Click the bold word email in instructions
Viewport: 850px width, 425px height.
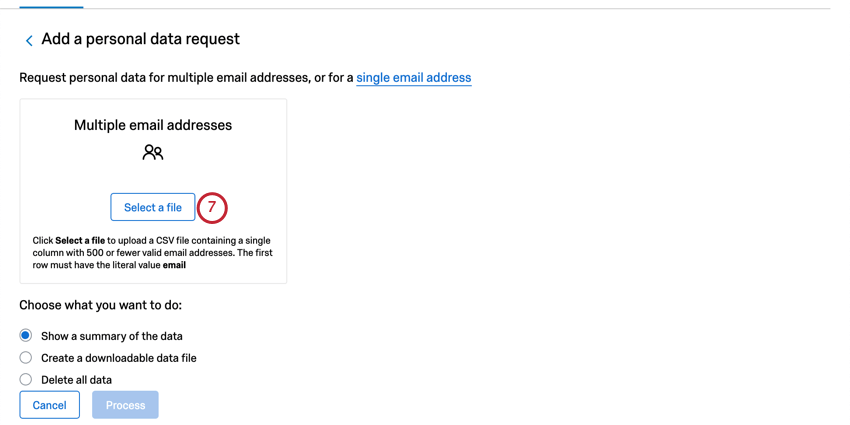175,265
